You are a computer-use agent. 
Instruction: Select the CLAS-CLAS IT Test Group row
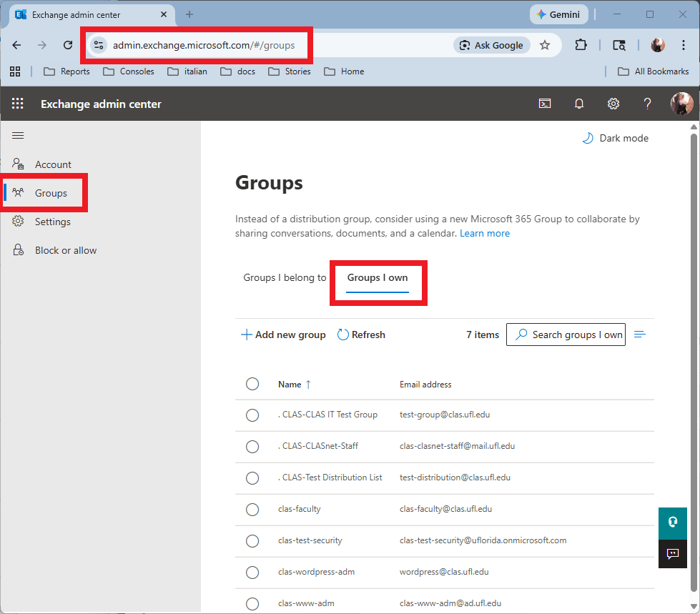pos(252,415)
